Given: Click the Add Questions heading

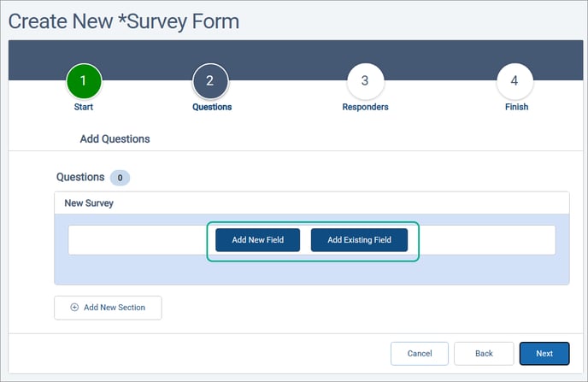Looking at the screenshot, I should pyautogui.click(x=115, y=138).
